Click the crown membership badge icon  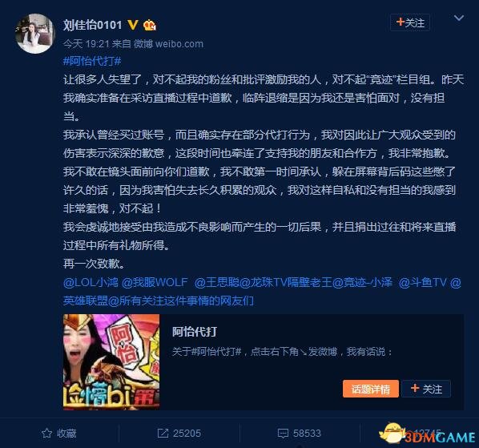(x=150, y=25)
